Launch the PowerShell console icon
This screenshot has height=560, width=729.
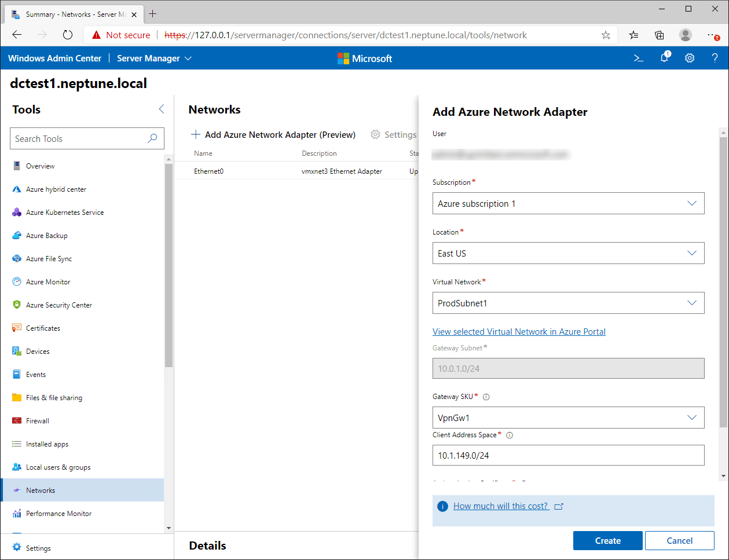click(638, 58)
